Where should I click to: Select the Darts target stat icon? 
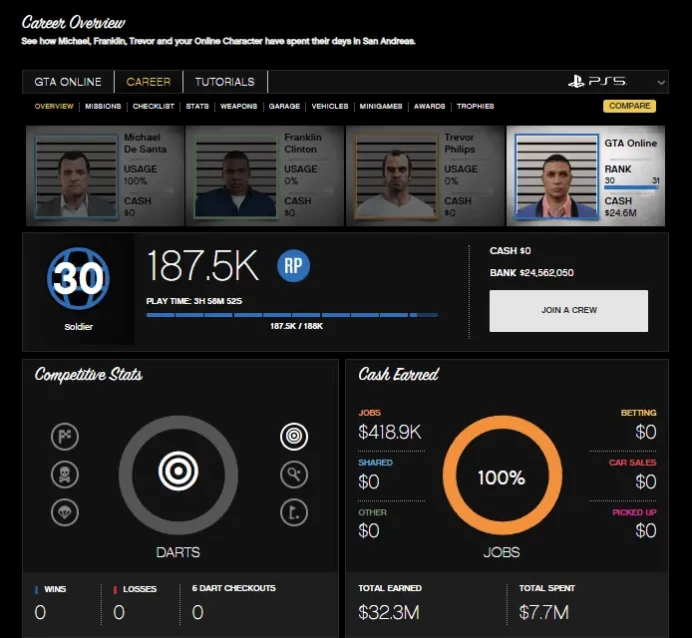coord(294,436)
